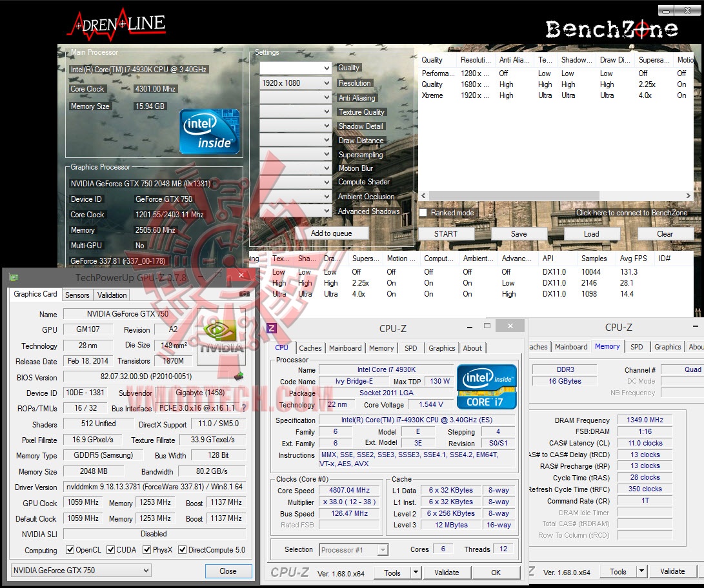Select the Xtreme preset row
704x588 pixels.
(554, 95)
